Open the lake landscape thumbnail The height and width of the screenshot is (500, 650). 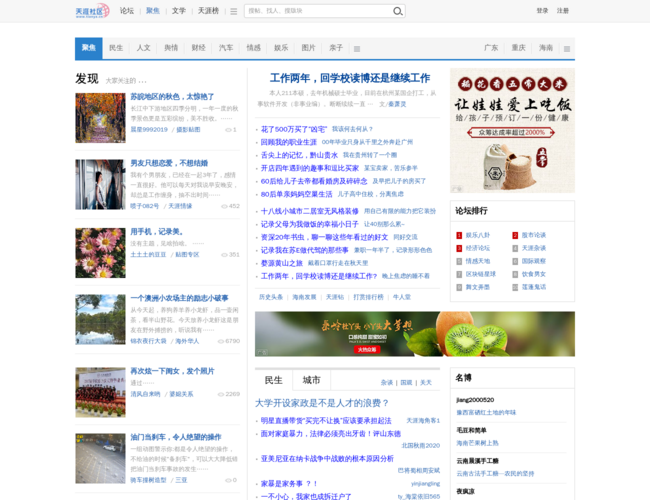(x=100, y=319)
